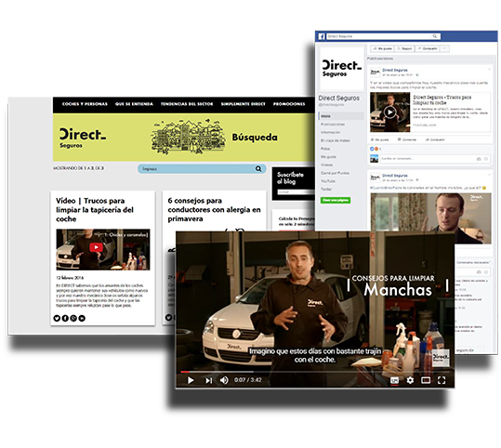Click the Direct Seguros logo in the blog banner
Image resolution: width=501 pixels, height=448 pixels.
point(83,138)
